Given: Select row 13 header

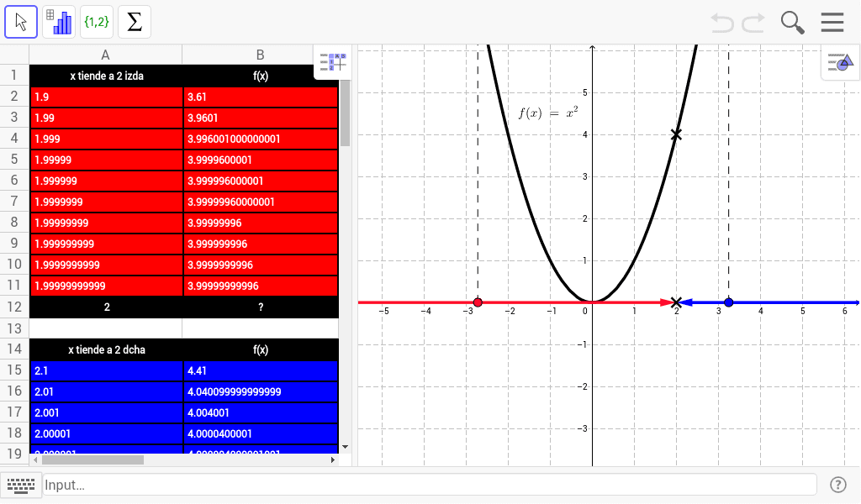Looking at the screenshot, I should click(14, 328).
